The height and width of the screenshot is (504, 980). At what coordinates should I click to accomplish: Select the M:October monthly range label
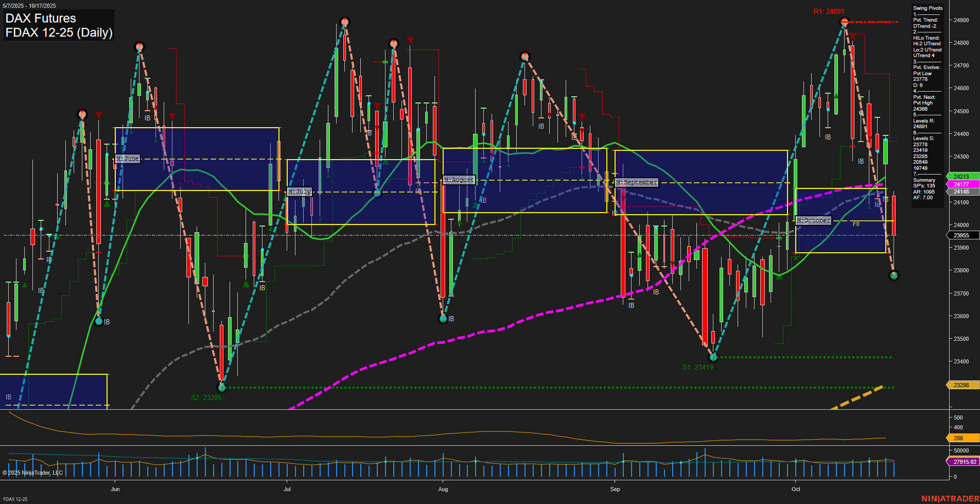click(813, 220)
